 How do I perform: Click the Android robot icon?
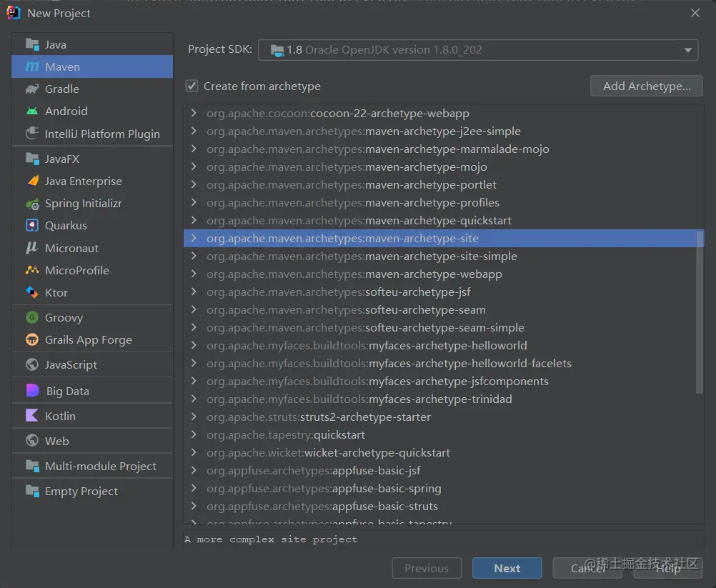click(x=32, y=111)
